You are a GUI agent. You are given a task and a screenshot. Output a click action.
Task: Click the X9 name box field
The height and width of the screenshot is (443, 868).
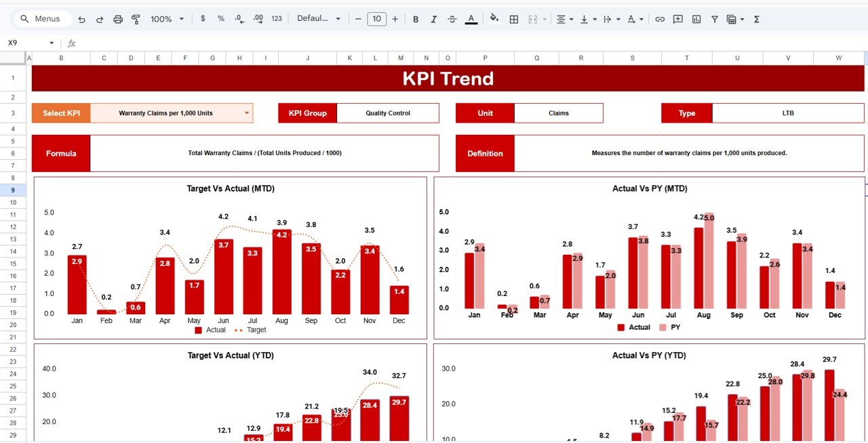[27, 43]
